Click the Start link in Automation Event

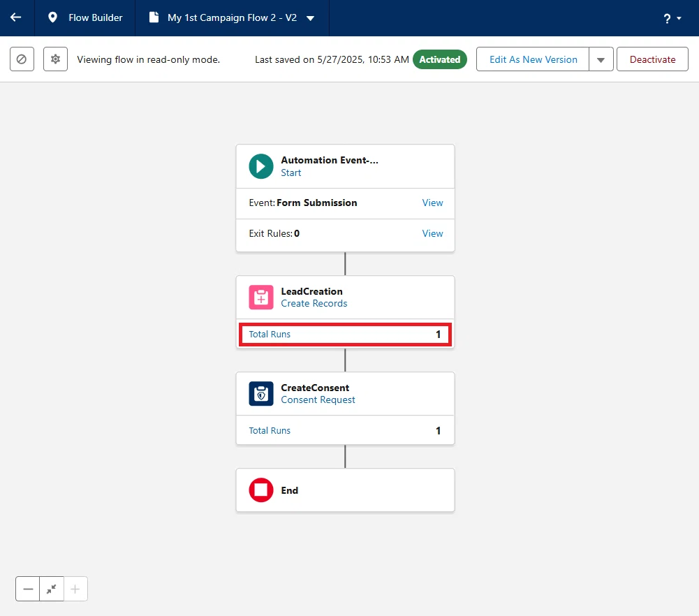[x=290, y=173]
